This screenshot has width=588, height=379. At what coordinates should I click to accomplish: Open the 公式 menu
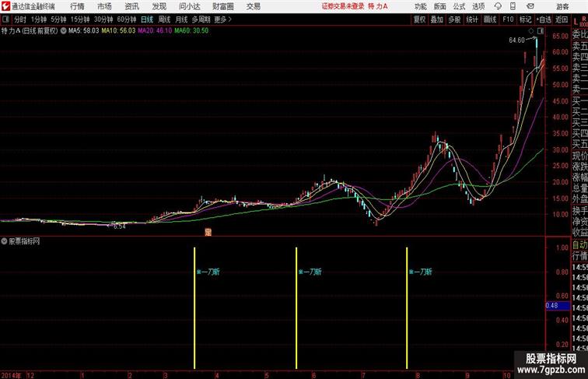click(x=459, y=6)
